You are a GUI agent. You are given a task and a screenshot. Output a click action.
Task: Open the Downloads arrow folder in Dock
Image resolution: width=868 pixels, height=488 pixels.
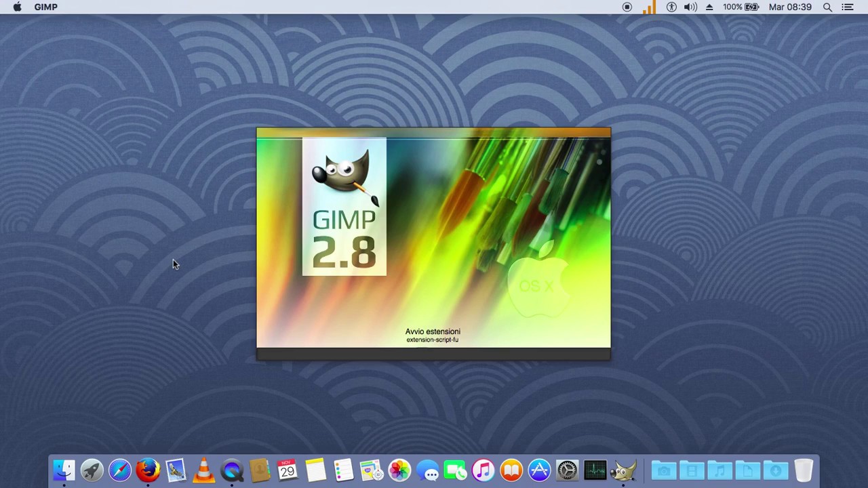776,470
